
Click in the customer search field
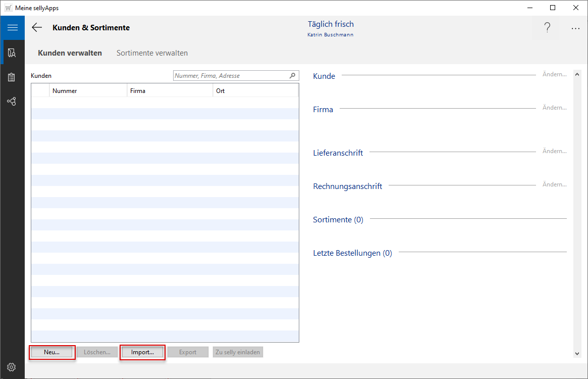231,76
